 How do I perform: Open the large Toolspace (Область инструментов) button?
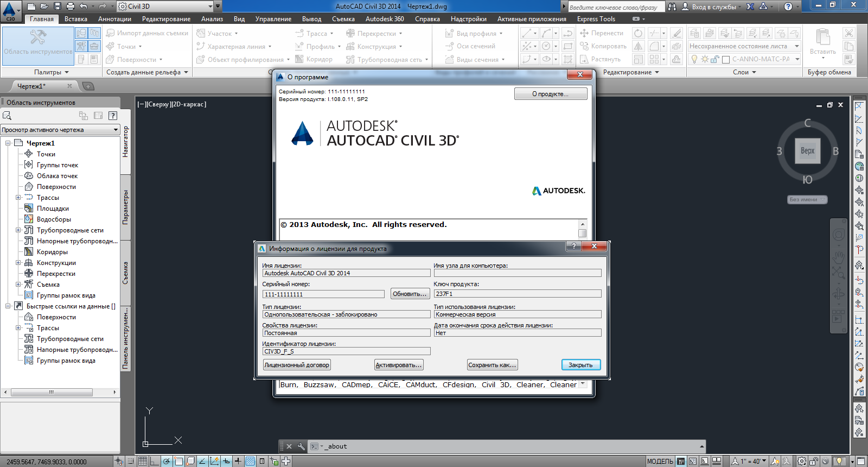pyautogui.click(x=38, y=46)
